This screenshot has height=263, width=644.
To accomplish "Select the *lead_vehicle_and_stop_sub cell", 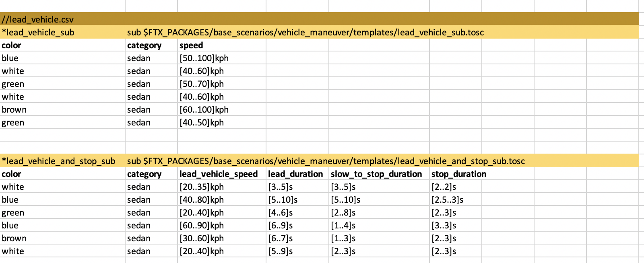I will point(58,161).
